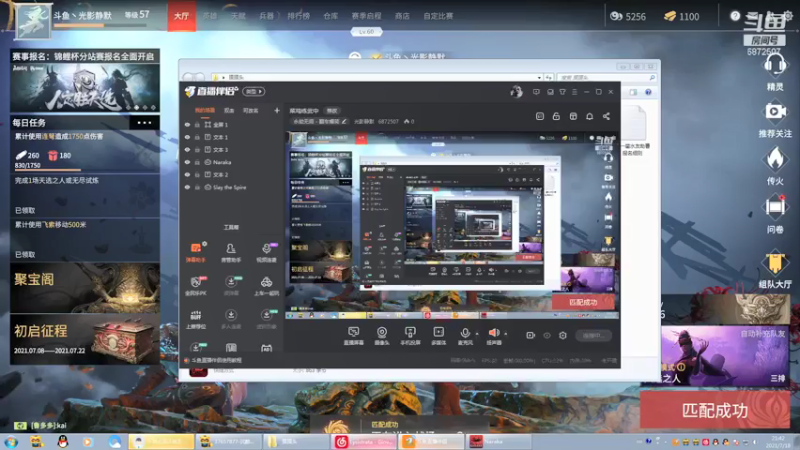
Task: Click the user avatar in streaming app titlebar
Action: click(x=516, y=92)
